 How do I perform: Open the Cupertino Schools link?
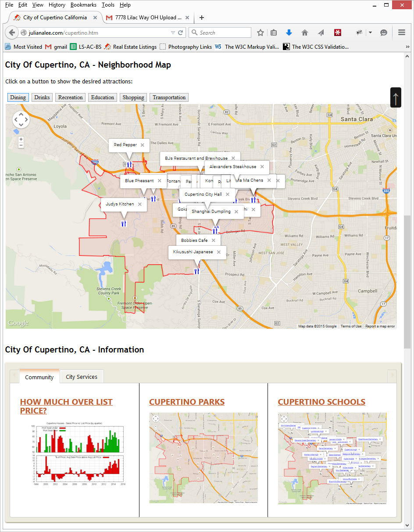click(321, 402)
